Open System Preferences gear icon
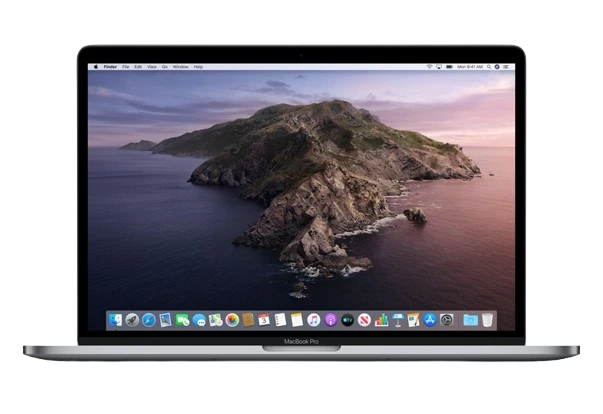 [x=447, y=320]
